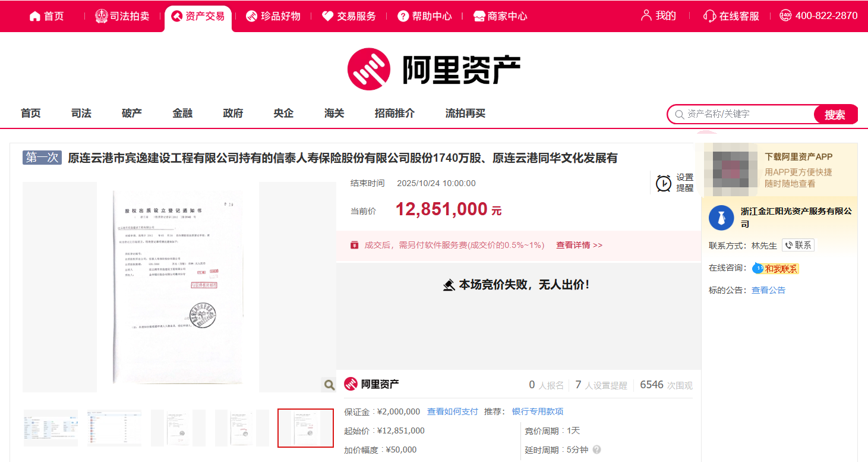Click the 竞价周期 1天 entry

point(553,430)
